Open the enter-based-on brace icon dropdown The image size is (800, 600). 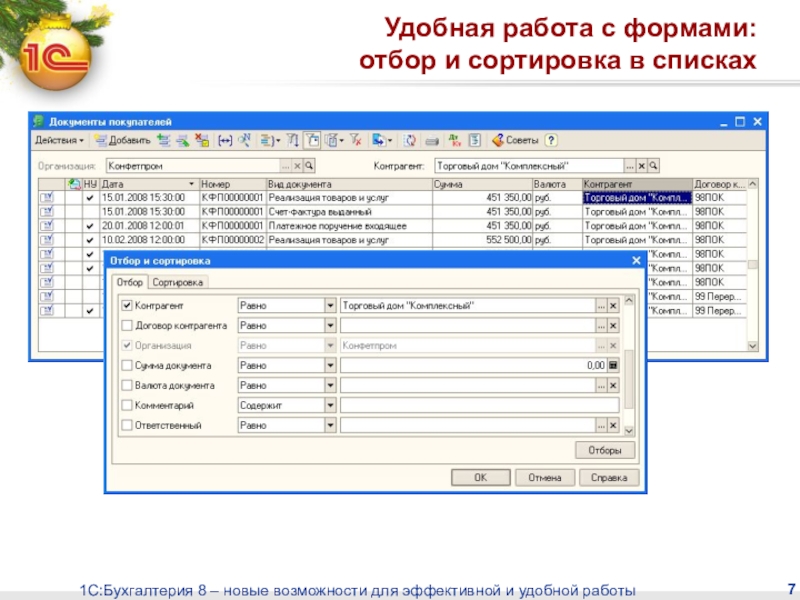270,140
